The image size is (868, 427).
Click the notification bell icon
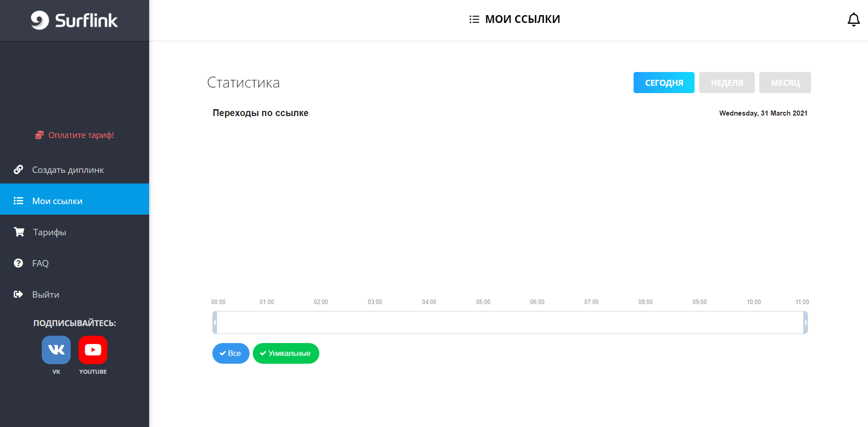tap(853, 20)
